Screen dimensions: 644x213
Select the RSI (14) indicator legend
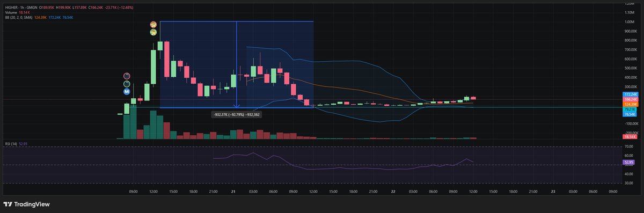pos(11,144)
